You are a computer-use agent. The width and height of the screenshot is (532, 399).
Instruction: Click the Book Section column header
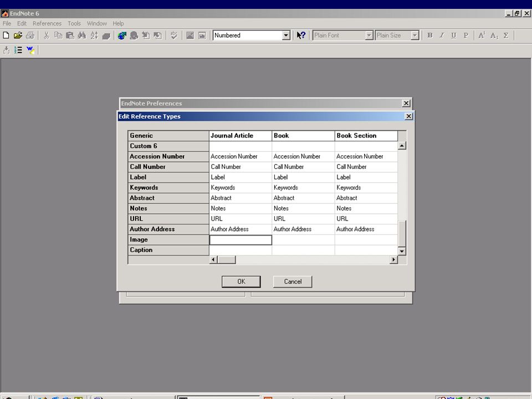click(366, 136)
